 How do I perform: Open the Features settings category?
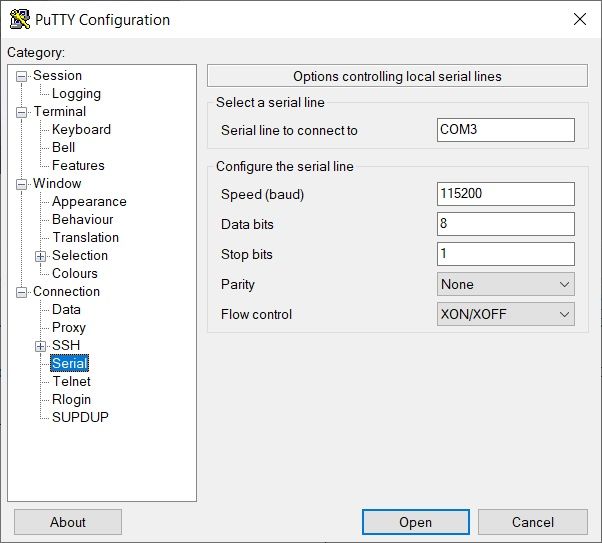click(x=78, y=166)
